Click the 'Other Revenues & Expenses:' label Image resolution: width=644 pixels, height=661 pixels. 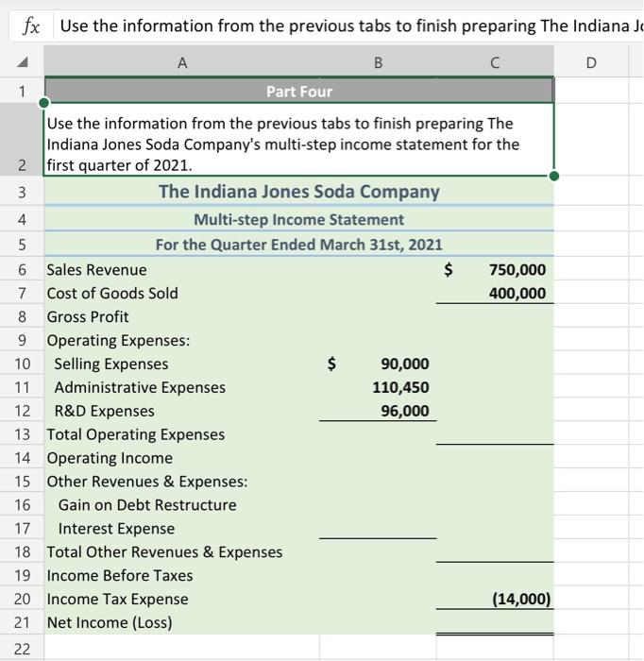click(147, 482)
